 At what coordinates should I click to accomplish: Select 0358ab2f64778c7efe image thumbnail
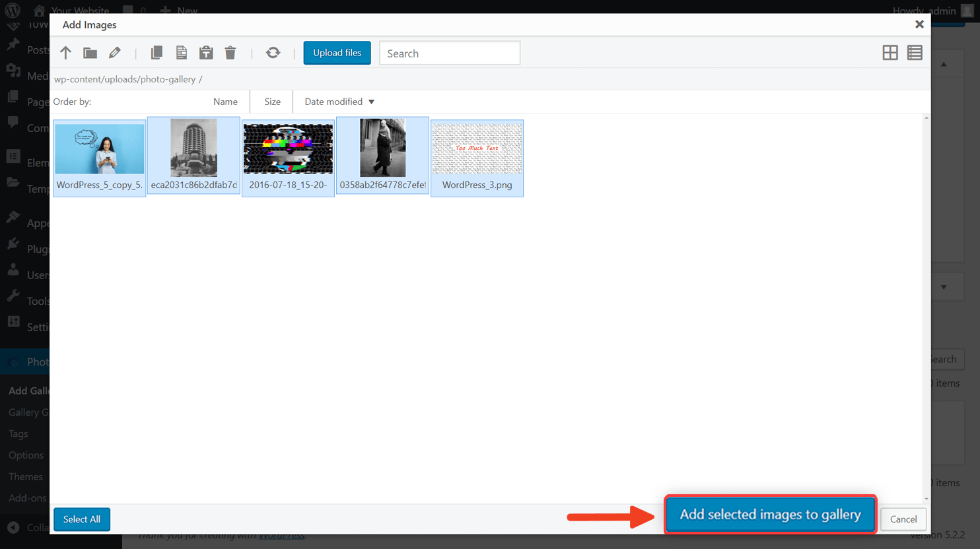382,156
